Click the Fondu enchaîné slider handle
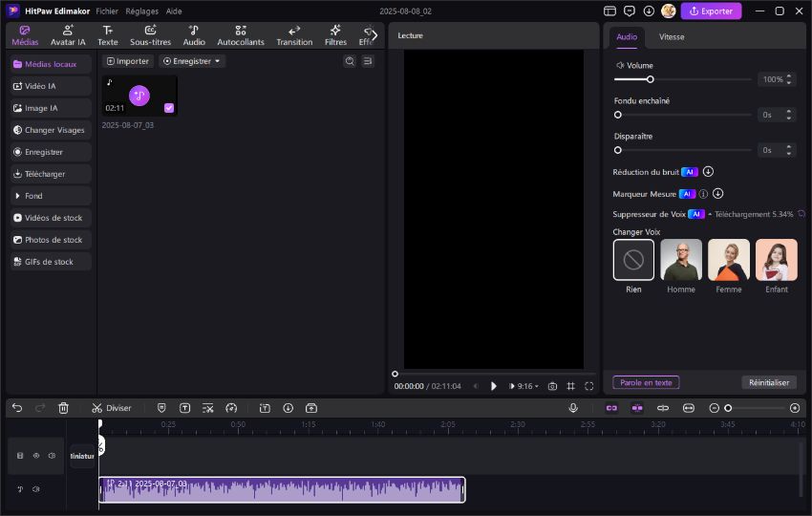 [618, 115]
